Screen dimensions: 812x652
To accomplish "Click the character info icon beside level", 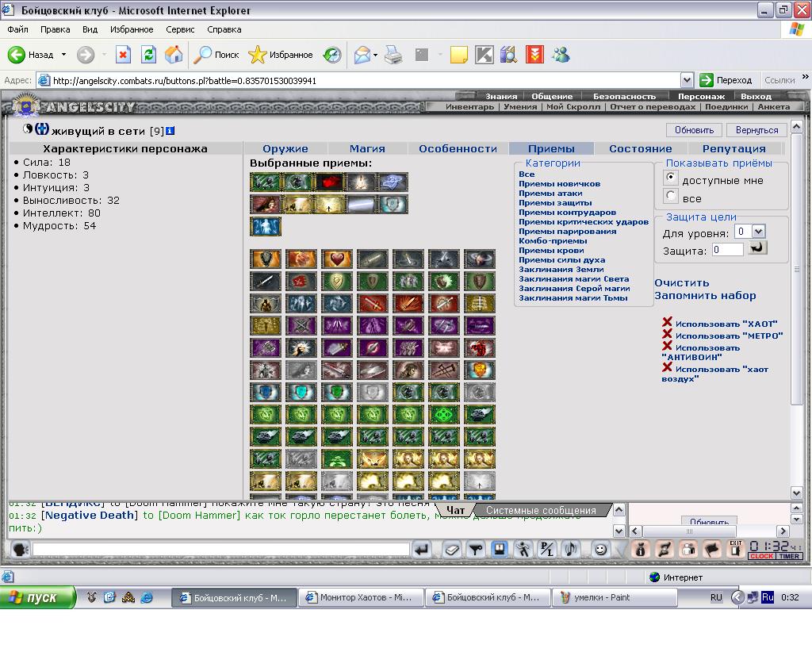I will pos(170,131).
